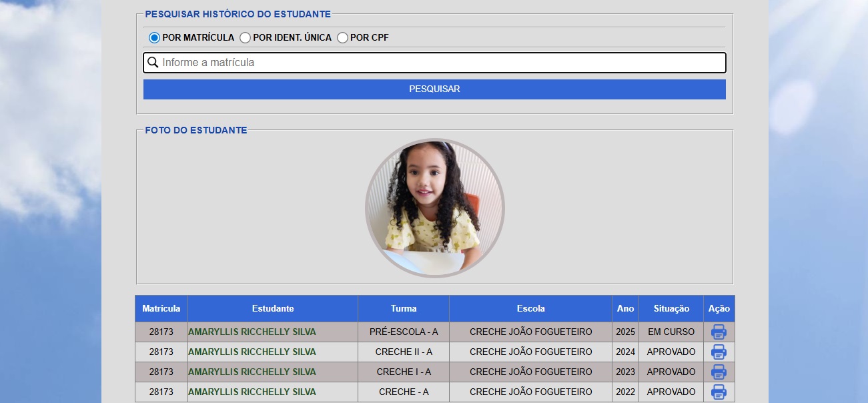
Task: Choose the POR IDENT. ÚNICA search option
Action: tap(246, 38)
